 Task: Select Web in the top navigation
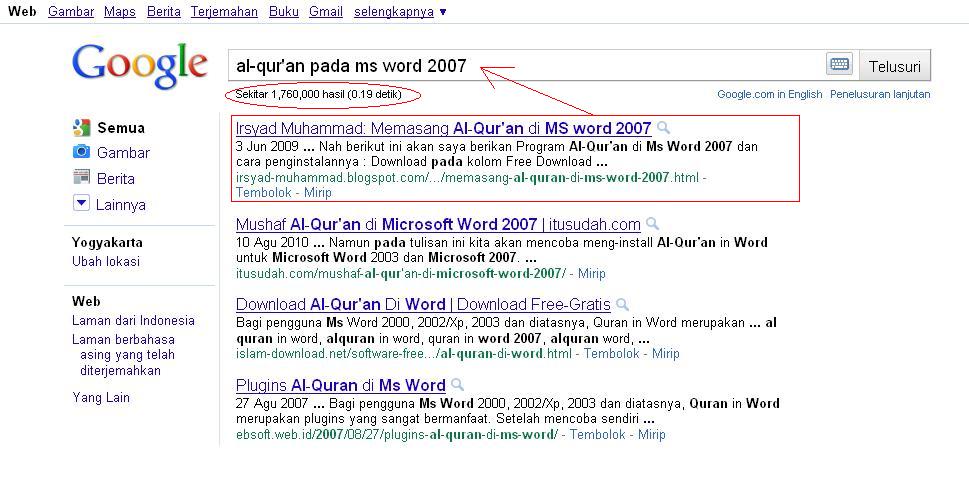point(22,12)
